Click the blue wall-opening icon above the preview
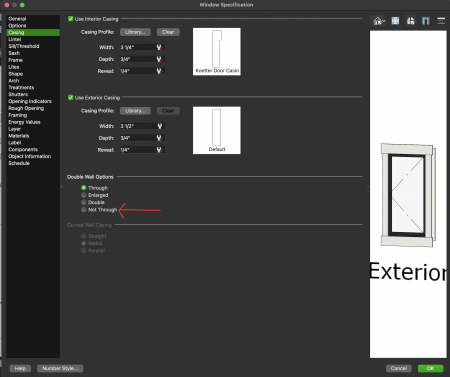450x377 pixels. click(x=426, y=21)
